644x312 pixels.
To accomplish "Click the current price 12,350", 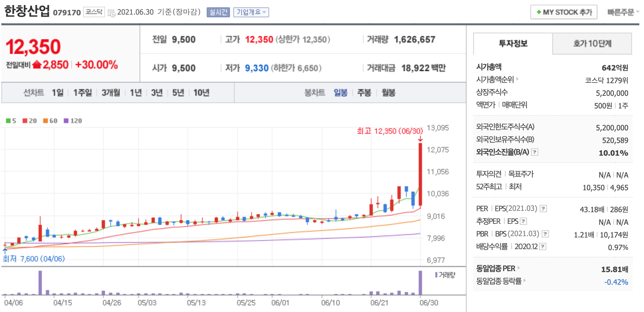I will coord(33,47).
